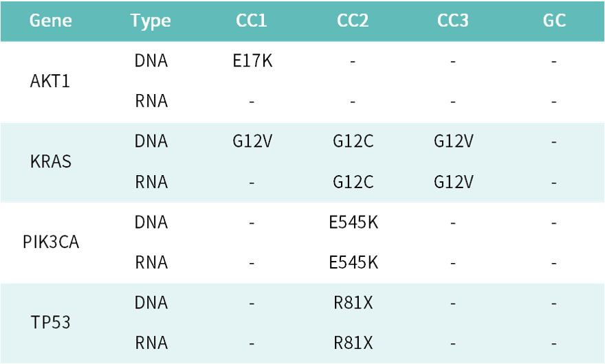This screenshot has height=364, width=605.
Task: Click the KRAS gene cell
Action: [51, 163]
